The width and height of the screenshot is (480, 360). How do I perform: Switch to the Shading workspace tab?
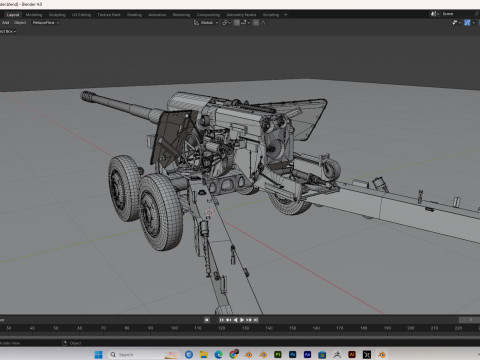point(134,15)
